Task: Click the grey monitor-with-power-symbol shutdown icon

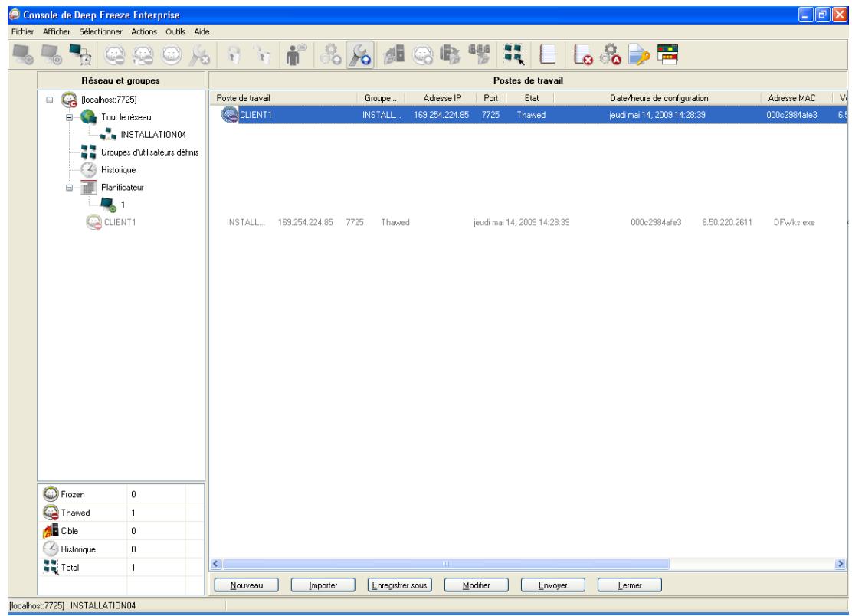Action: coord(52,54)
